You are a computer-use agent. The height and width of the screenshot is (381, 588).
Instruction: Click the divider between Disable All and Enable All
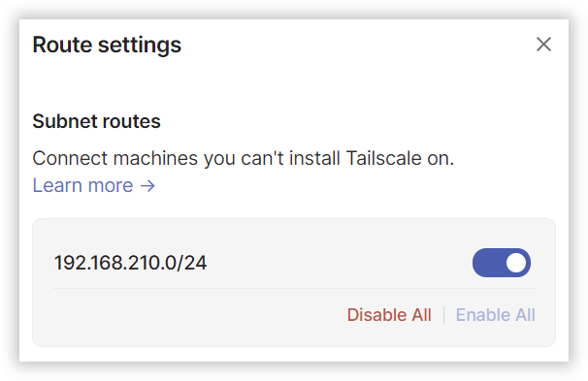(x=443, y=315)
